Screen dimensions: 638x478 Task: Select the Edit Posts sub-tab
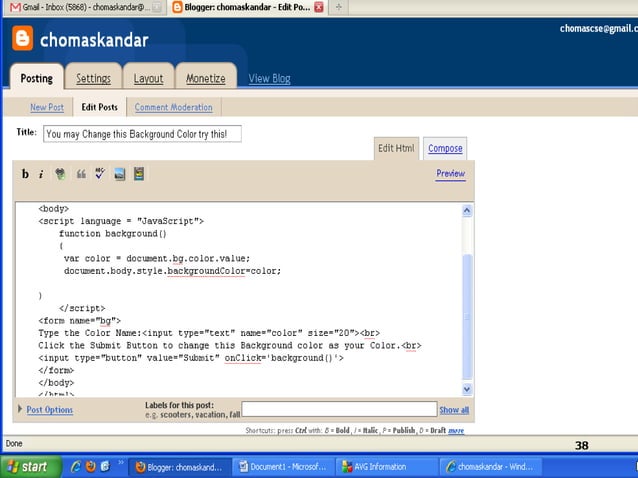(99, 107)
